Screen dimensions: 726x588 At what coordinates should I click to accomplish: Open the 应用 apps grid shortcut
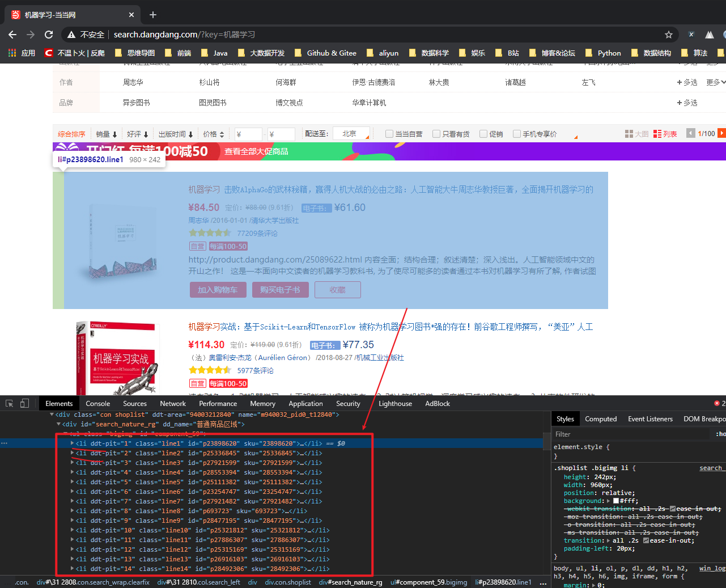[22, 53]
